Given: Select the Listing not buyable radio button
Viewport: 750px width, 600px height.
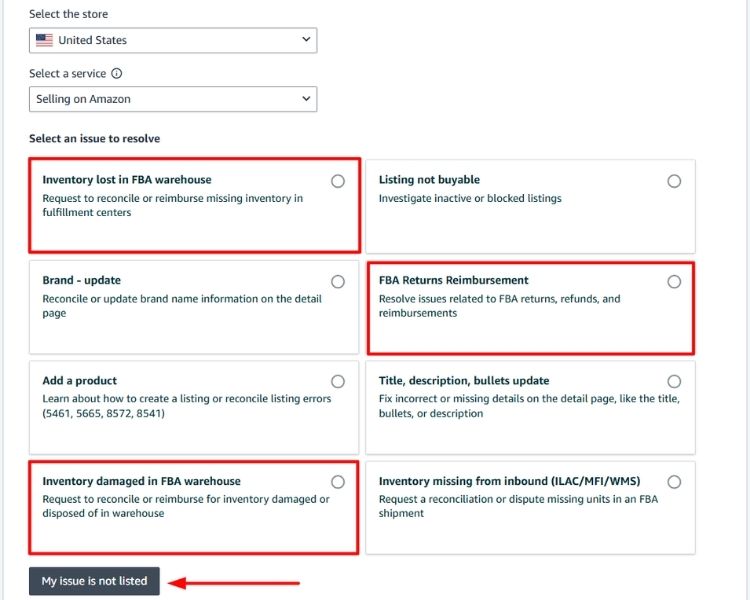Looking at the screenshot, I should (674, 181).
